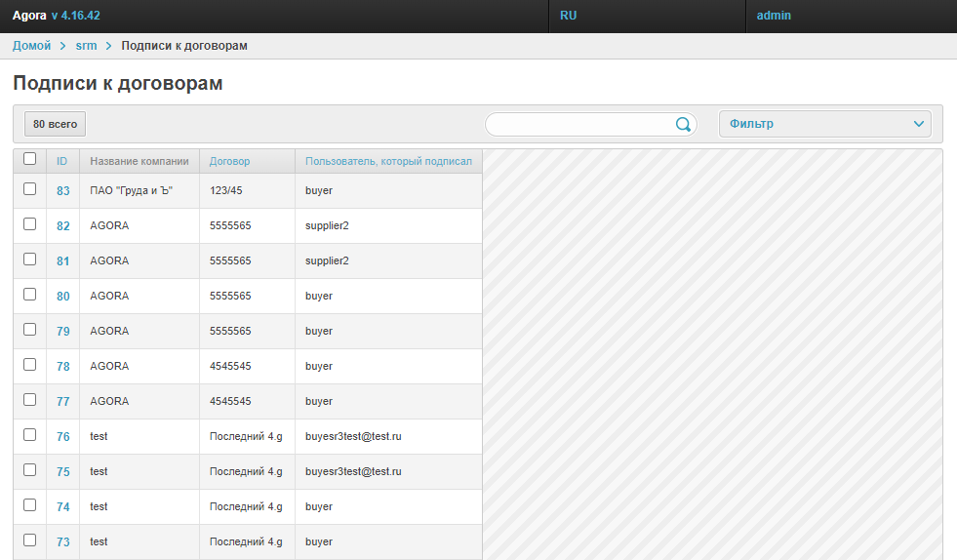
Task: Select the checkbox for row 79
Action: [x=29, y=330]
